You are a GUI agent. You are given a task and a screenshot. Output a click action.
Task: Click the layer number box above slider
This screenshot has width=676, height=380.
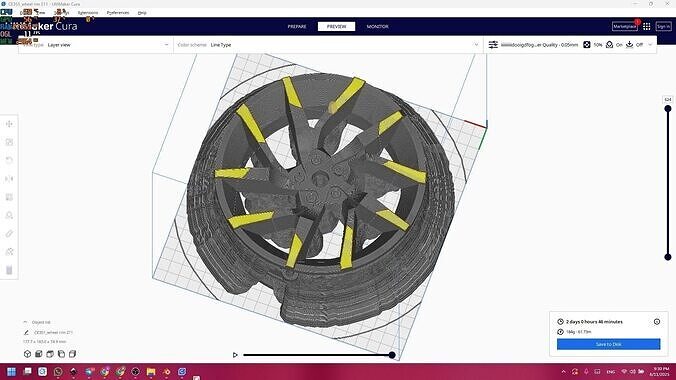[668, 100]
